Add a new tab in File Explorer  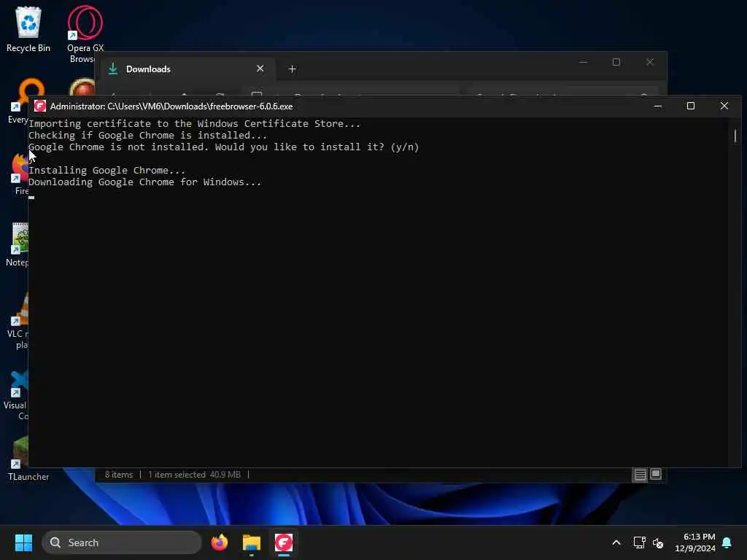point(292,69)
